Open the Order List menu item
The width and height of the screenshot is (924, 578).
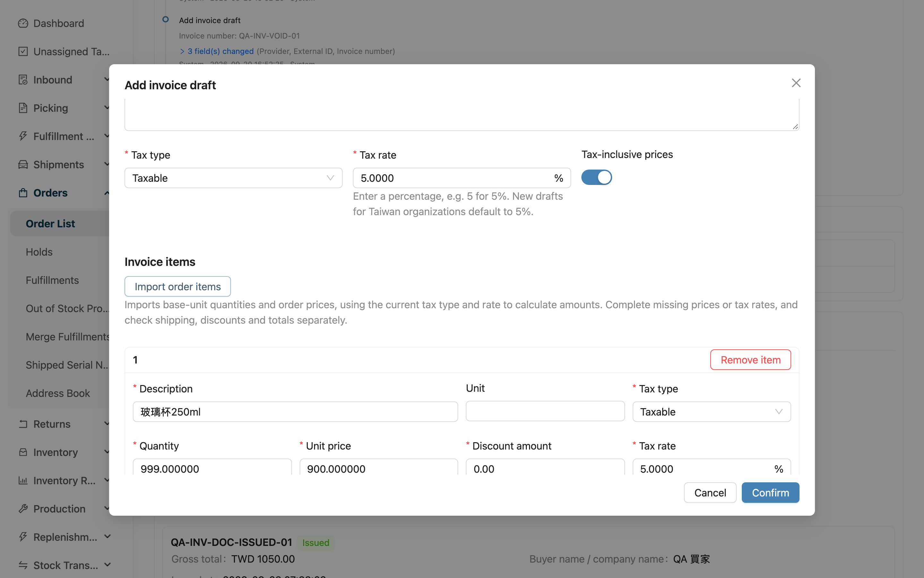60,223
